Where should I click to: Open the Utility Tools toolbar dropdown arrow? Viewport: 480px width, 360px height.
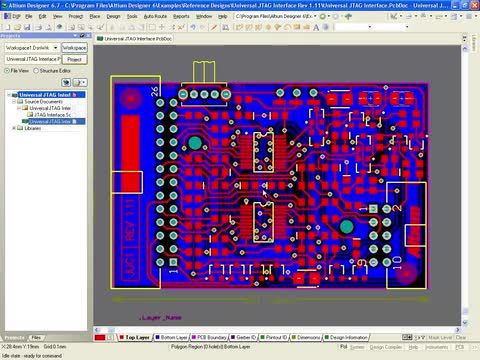point(401,16)
